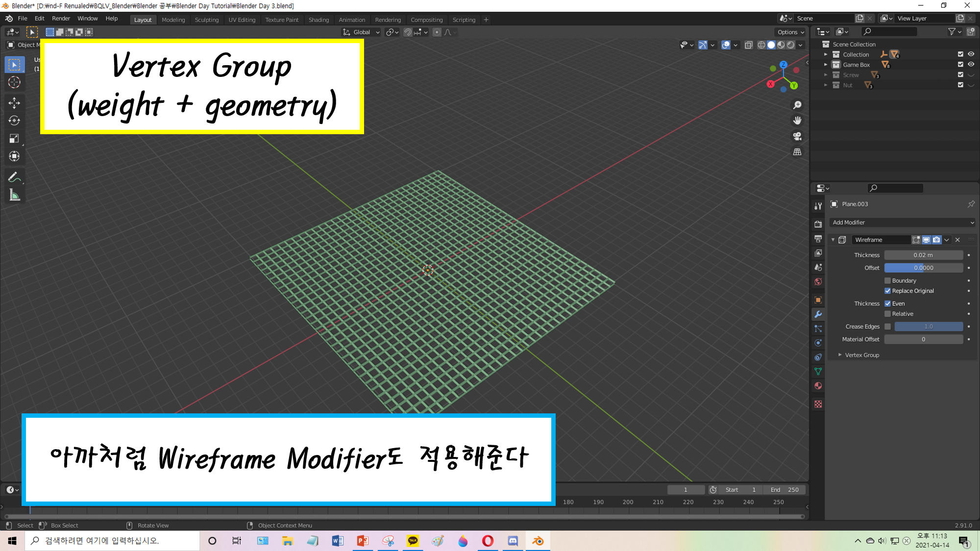Open the Render menu
The width and height of the screenshot is (980, 551).
pyautogui.click(x=61, y=19)
